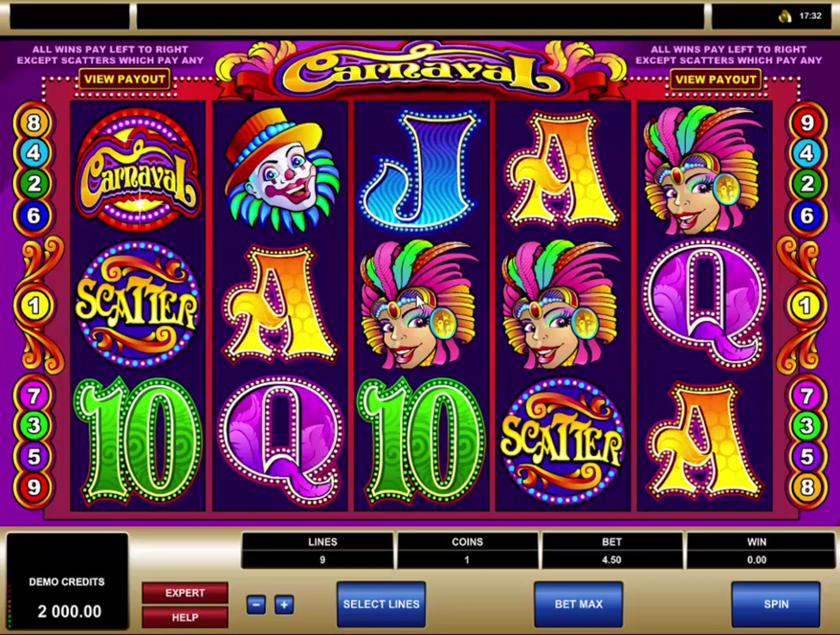
Task: Select payline 8 marker on left side
Action: tap(34, 123)
